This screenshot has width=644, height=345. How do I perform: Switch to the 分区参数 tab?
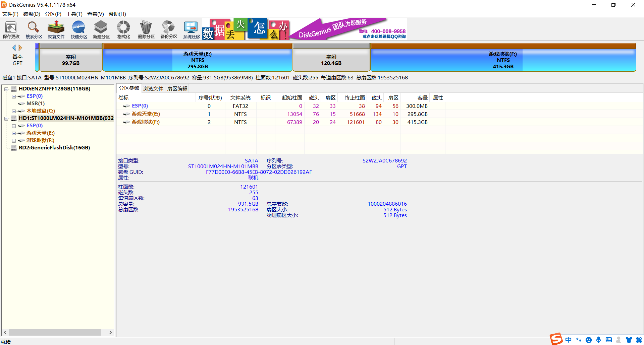[x=129, y=88]
